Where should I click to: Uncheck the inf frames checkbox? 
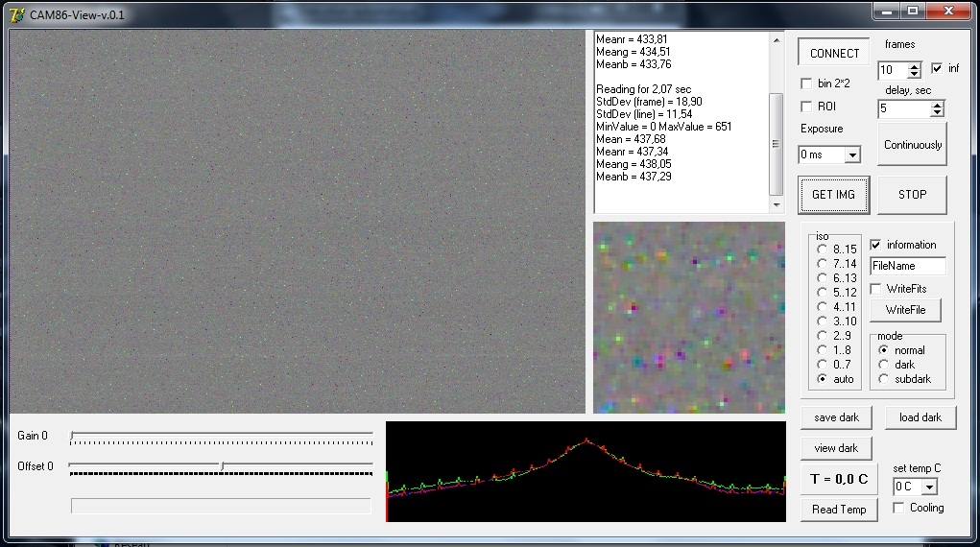936,68
